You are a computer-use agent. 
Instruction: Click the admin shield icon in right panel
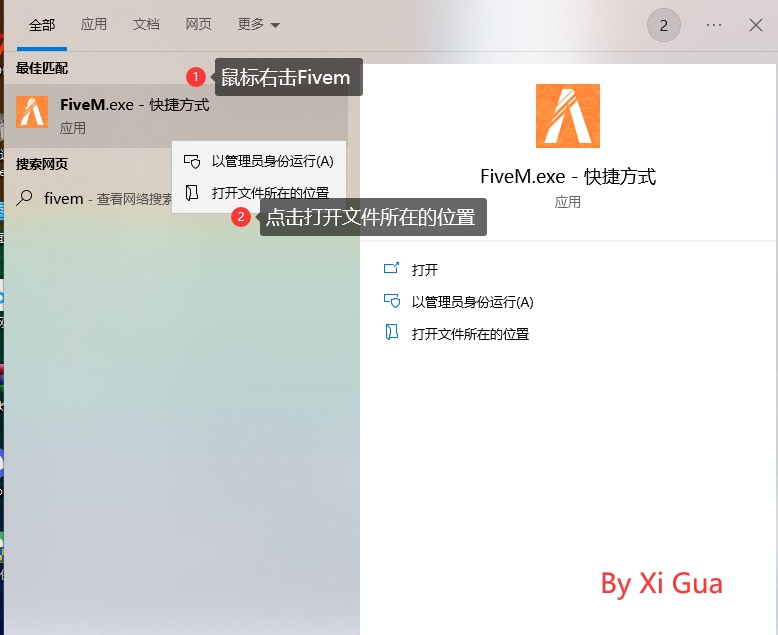click(392, 302)
